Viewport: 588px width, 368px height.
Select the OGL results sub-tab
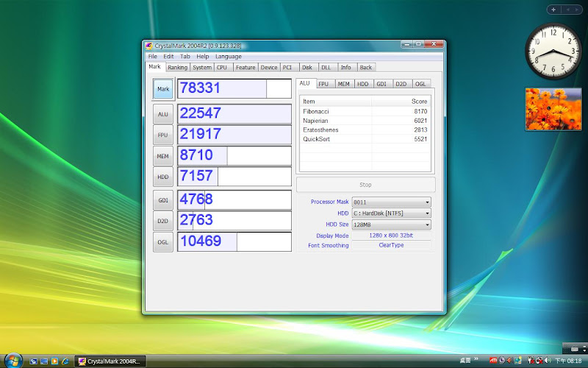420,84
